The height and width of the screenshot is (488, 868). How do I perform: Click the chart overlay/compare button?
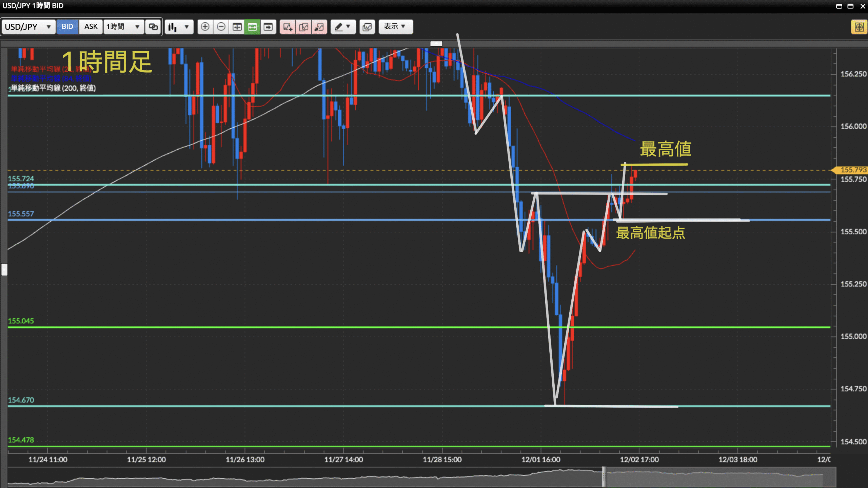(367, 26)
